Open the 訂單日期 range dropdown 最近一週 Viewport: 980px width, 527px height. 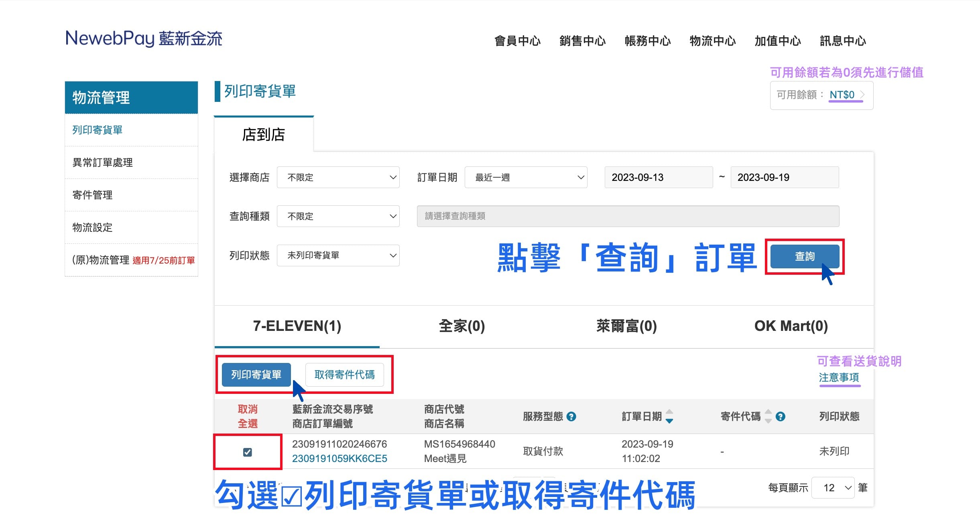pos(526,177)
